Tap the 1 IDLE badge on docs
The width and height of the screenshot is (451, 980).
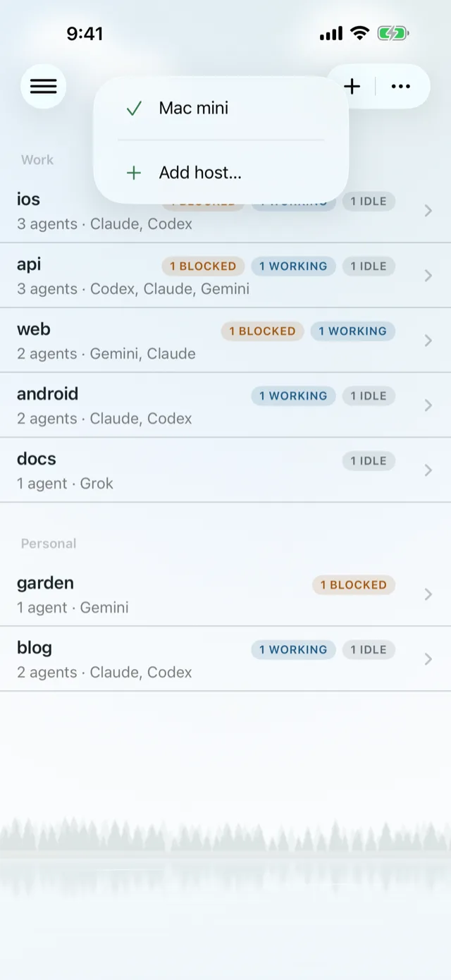click(x=369, y=460)
